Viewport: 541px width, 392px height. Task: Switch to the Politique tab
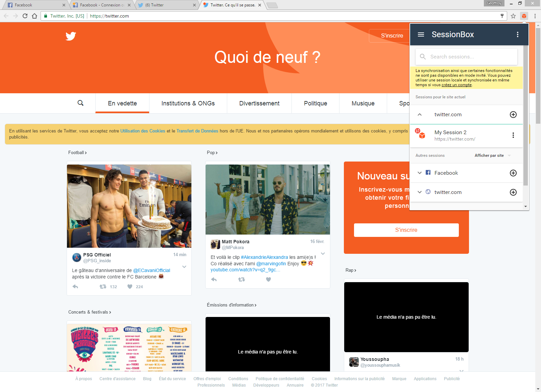315,103
